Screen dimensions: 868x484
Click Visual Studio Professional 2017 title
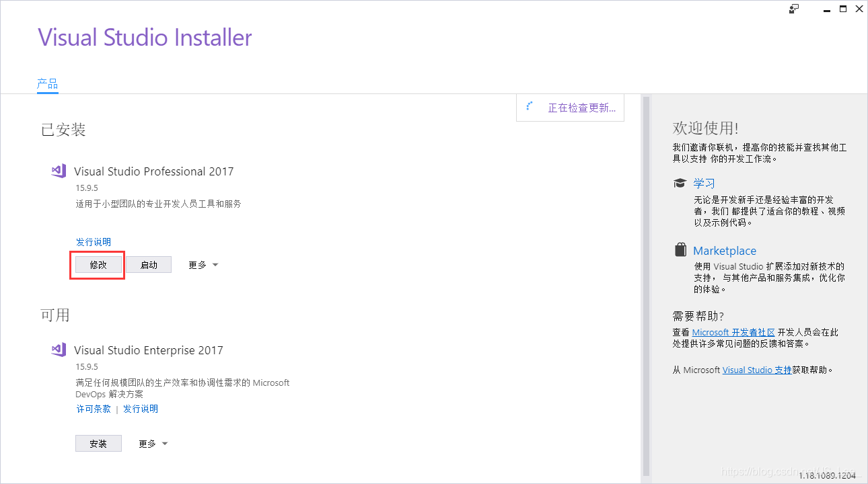pyautogui.click(x=154, y=171)
